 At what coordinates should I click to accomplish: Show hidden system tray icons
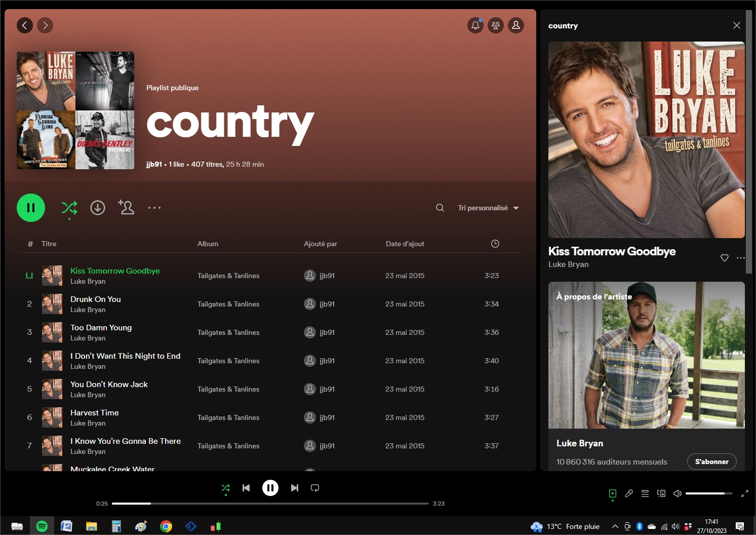[615, 526]
